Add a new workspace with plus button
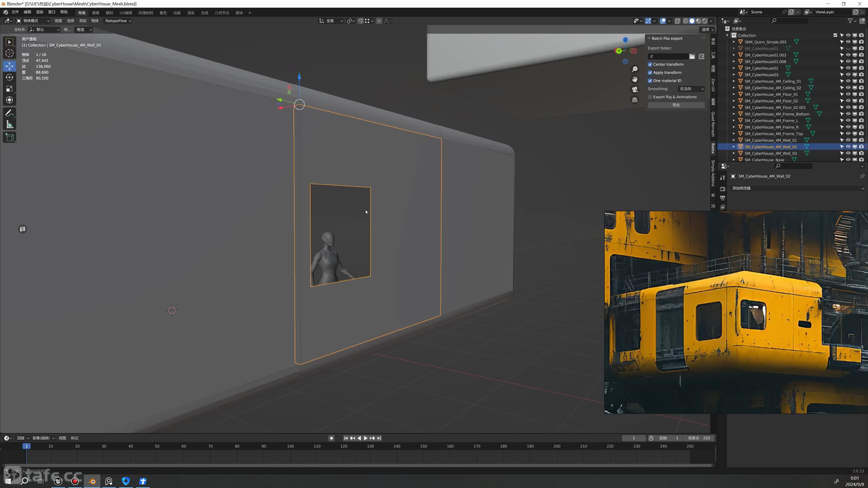Viewport: 868px width, 488px height. tap(250, 13)
